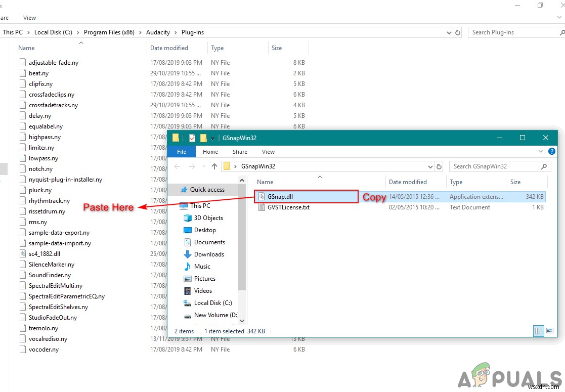This screenshot has width=565, height=392.
Task: Click the search magnifier in GSnapWin32 window
Action: (544, 166)
